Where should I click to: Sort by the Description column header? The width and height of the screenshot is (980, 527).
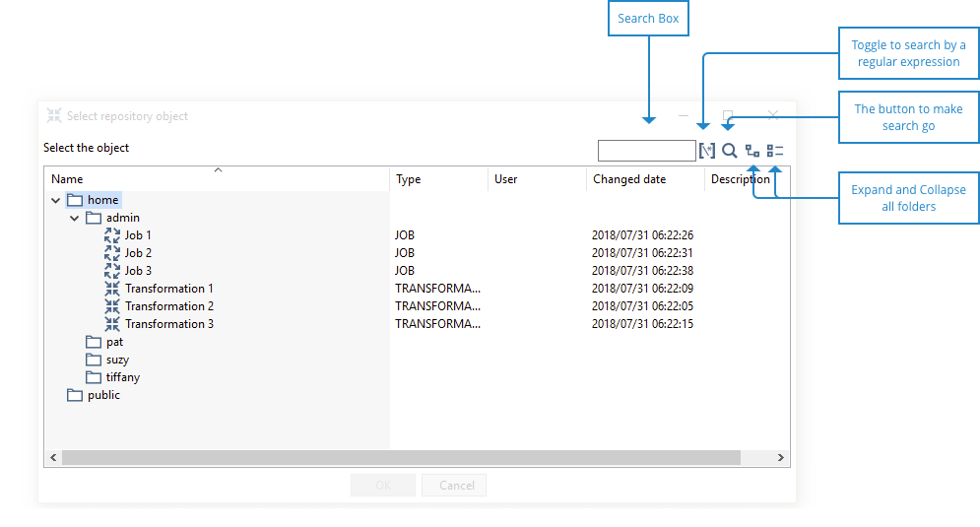747,179
